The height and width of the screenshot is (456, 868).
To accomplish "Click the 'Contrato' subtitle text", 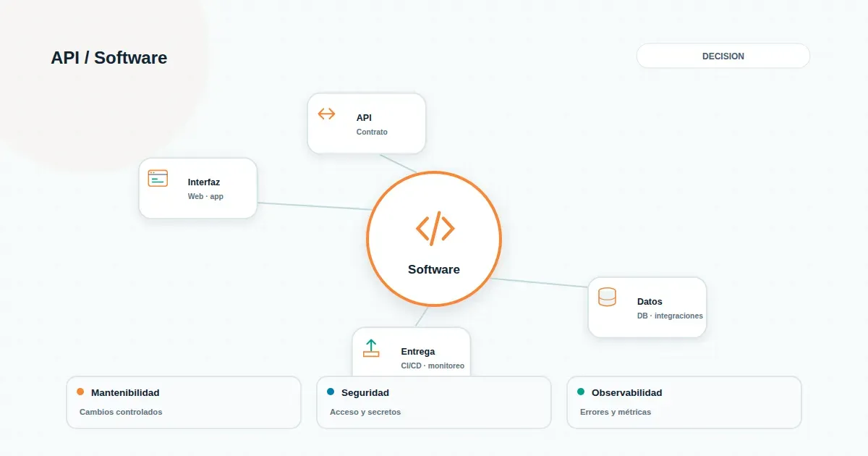I will pos(372,132).
